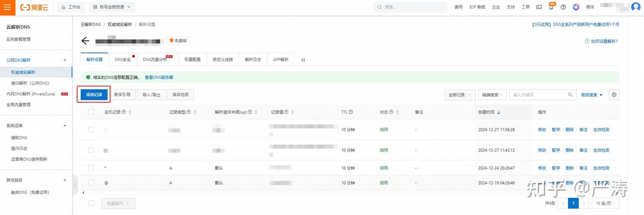Open the 工作台 workbench home
This screenshot has width=644, height=215.
pyautogui.click(x=72, y=7)
